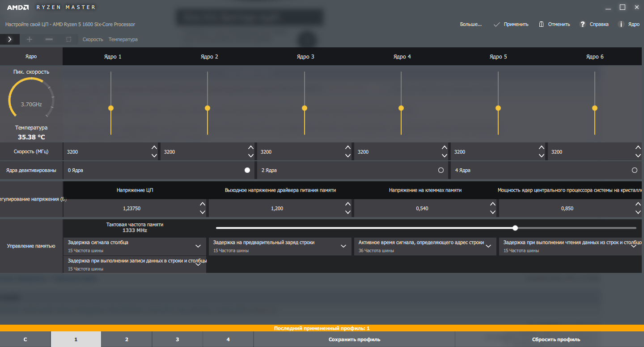Click the 1333 MHz memory frequency value
The height and width of the screenshot is (347, 644).
point(135,230)
